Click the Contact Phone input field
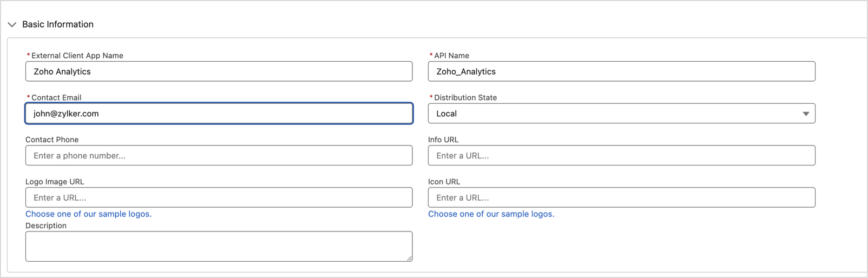The image size is (868, 278). 219,156
